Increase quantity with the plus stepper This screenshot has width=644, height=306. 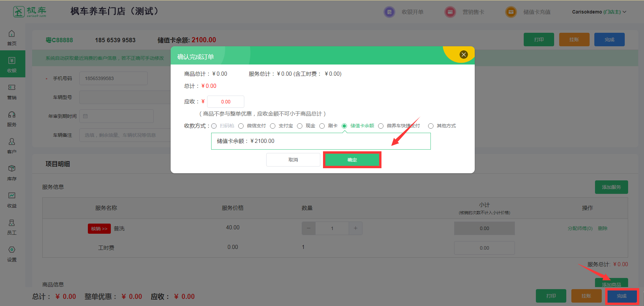coord(355,228)
